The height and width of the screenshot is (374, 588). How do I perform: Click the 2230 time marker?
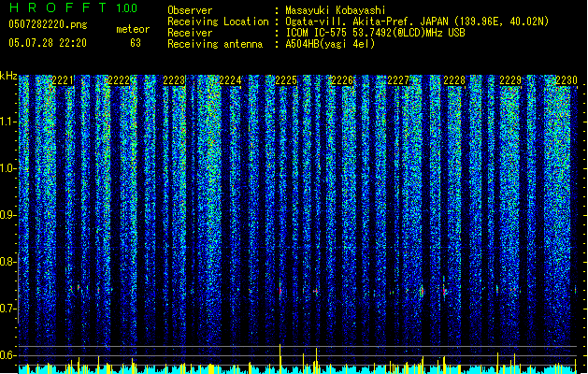click(566, 80)
